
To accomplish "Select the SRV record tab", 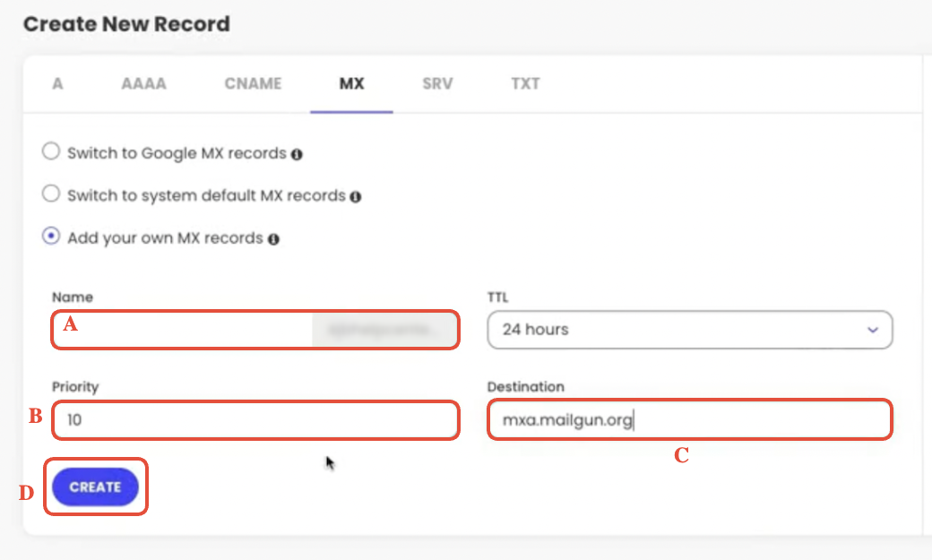I will [x=436, y=83].
